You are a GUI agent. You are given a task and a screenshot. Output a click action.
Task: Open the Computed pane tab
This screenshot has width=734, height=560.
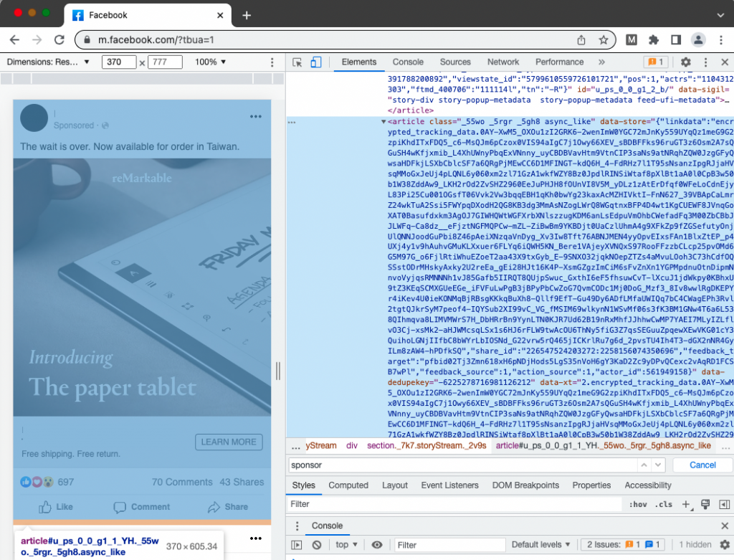pos(348,485)
